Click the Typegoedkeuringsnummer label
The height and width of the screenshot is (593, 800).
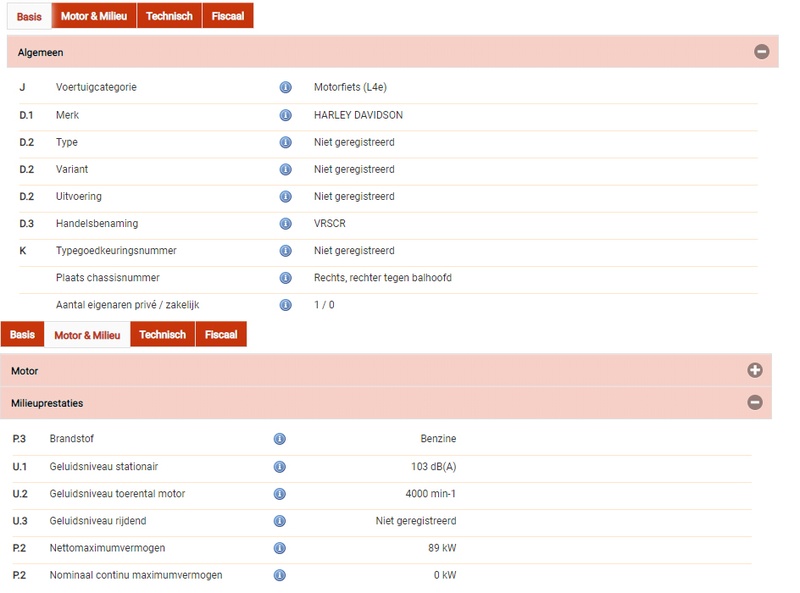tap(116, 251)
